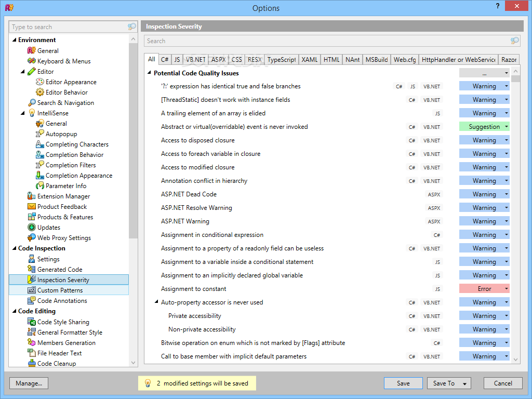Collapse 'Auto-property accessor is never used' item
Image resolution: width=532 pixels, height=399 pixels.
pos(156,302)
